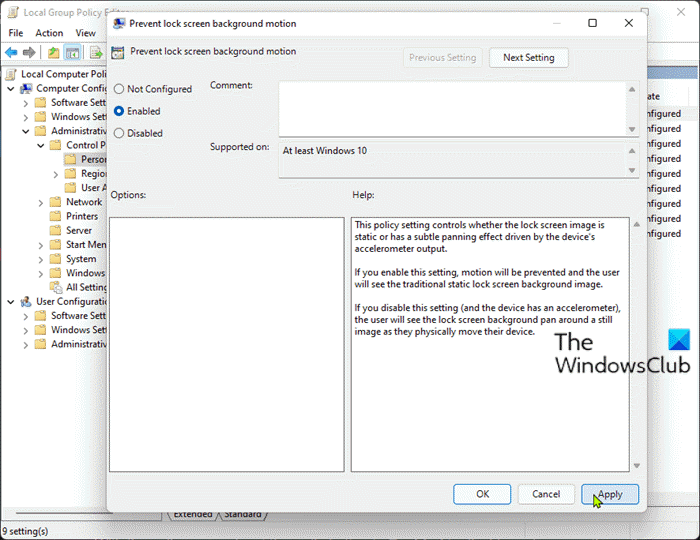The width and height of the screenshot is (700, 540).
Task: Select Printers in the tree
Action: click(x=82, y=216)
